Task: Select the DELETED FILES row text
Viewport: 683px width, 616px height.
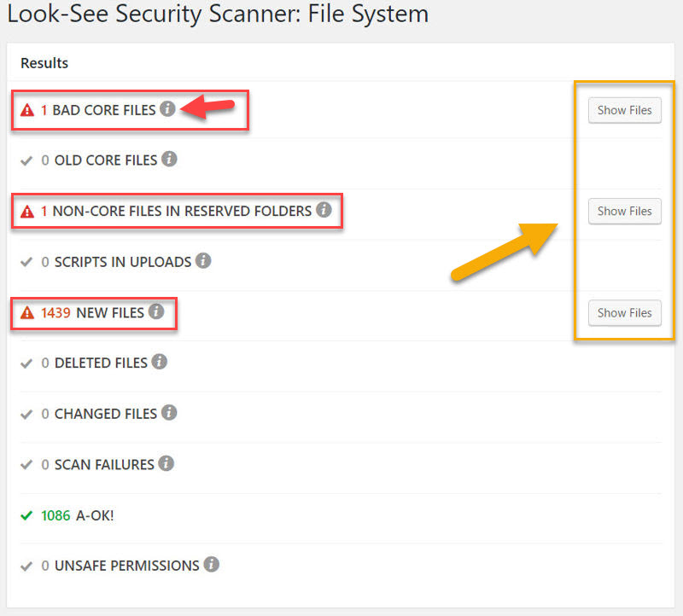Action: pyautogui.click(x=105, y=363)
